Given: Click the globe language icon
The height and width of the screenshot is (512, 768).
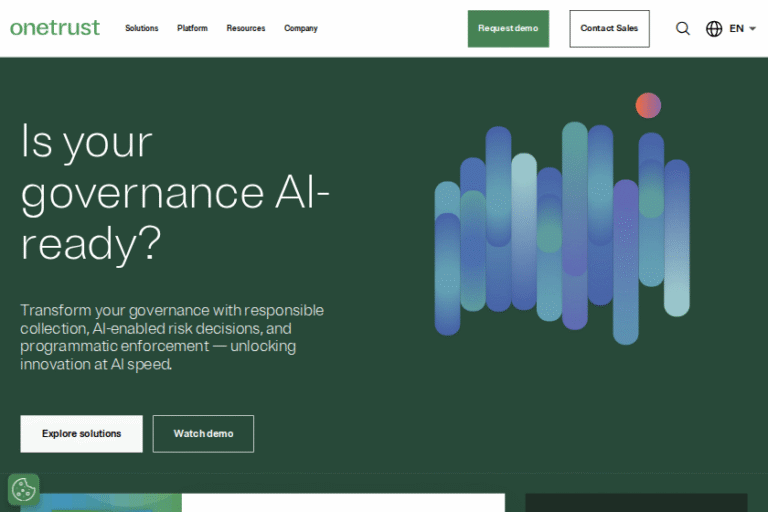Looking at the screenshot, I should [x=714, y=29].
